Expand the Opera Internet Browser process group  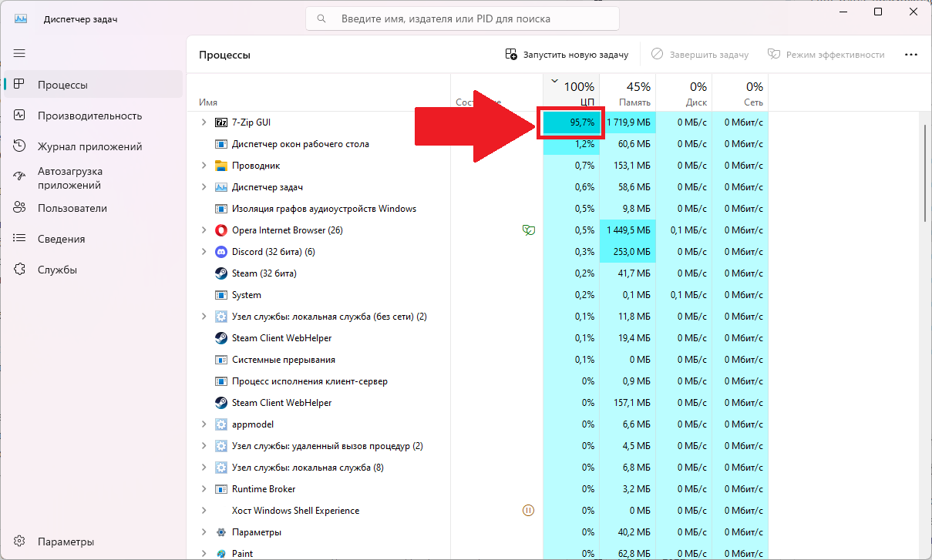pos(204,230)
